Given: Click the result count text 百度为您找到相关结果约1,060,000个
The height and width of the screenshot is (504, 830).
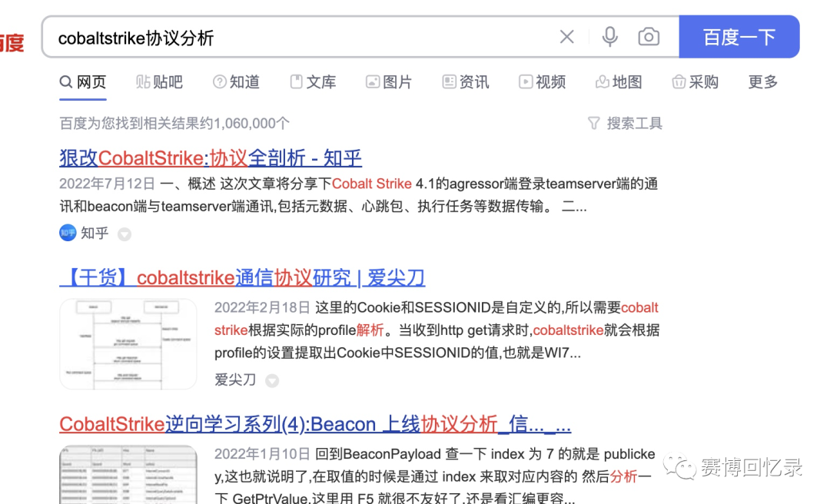Looking at the screenshot, I should click(x=174, y=124).
